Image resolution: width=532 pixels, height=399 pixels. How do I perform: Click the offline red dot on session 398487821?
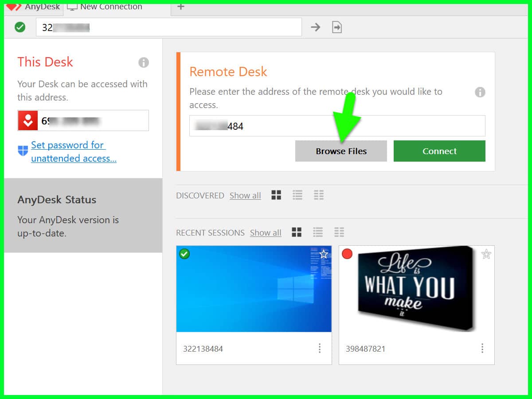coord(347,254)
